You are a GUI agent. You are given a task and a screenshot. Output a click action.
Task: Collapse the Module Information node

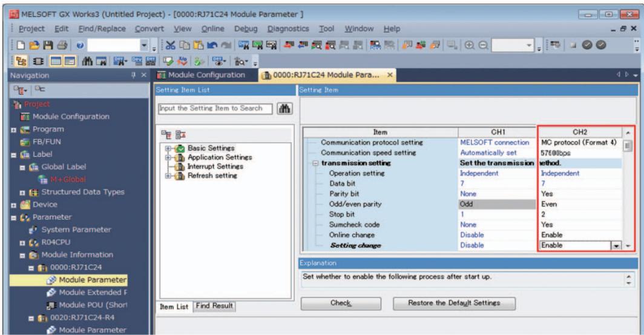click(22, 255)
